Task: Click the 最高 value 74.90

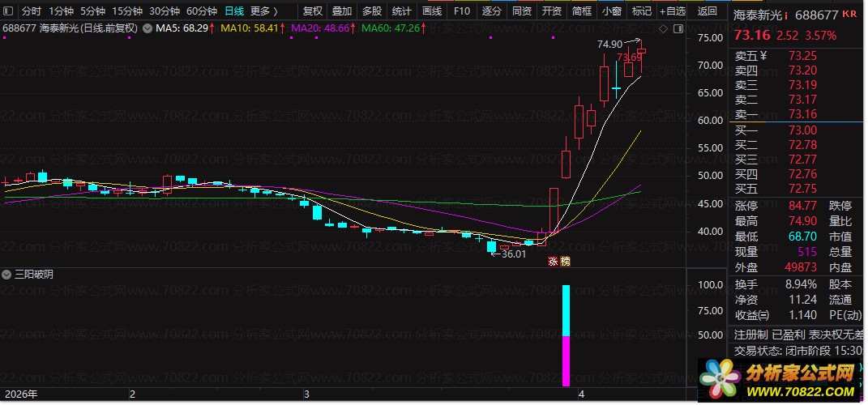Action: (x=802, y=222)
